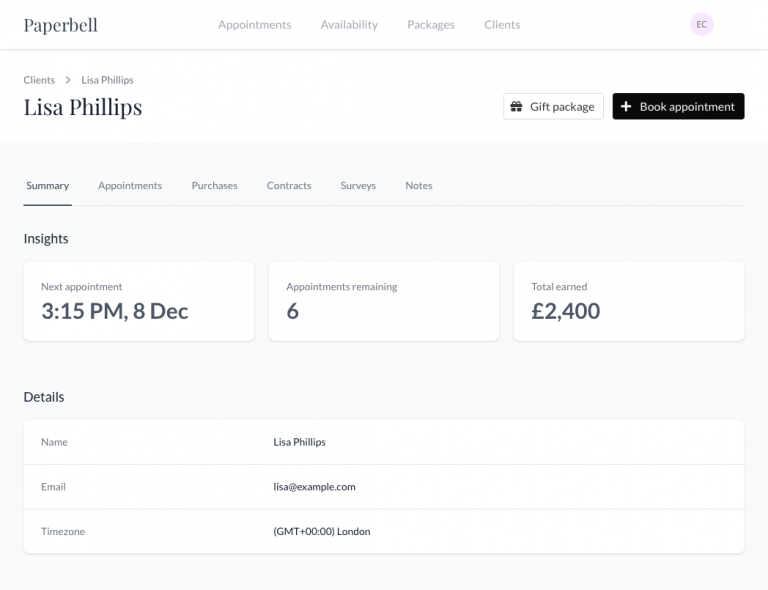This screenshot has width=768, height=590.
Task: Open Packages in the top navigation
Action: [x=431, y=24]
